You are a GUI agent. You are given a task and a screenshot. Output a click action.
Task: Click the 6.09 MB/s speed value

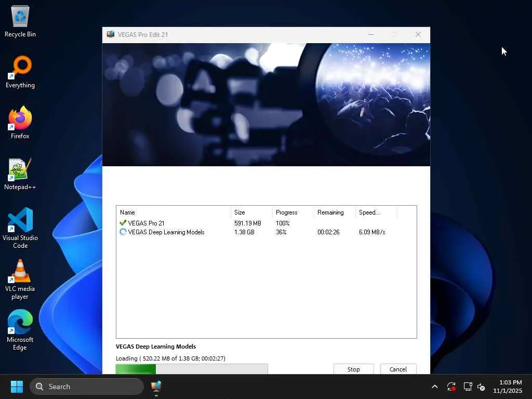pos(372,232)
